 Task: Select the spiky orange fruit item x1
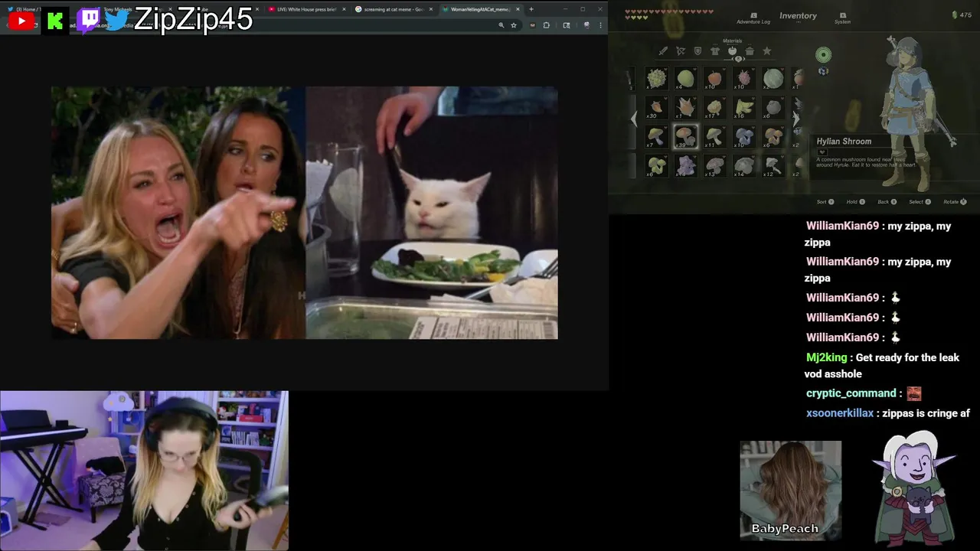tap(685, 107)
